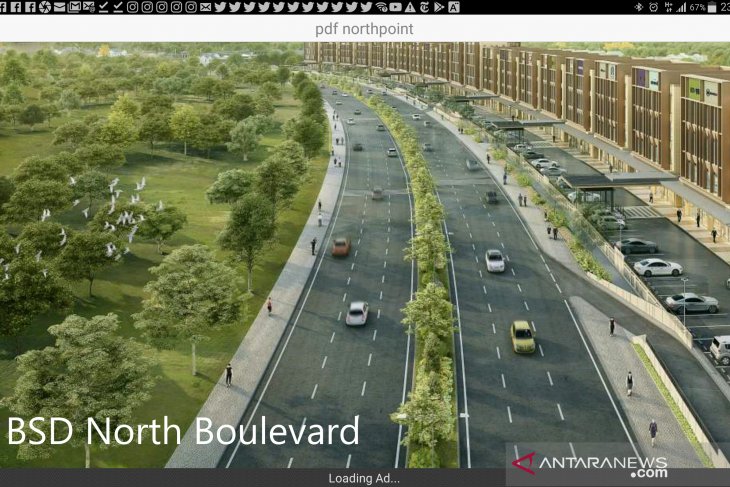This screenshot has width=730, height=487.
Task: Tap the H+ mobile data indicator
Action: click(x=669, y=7)
